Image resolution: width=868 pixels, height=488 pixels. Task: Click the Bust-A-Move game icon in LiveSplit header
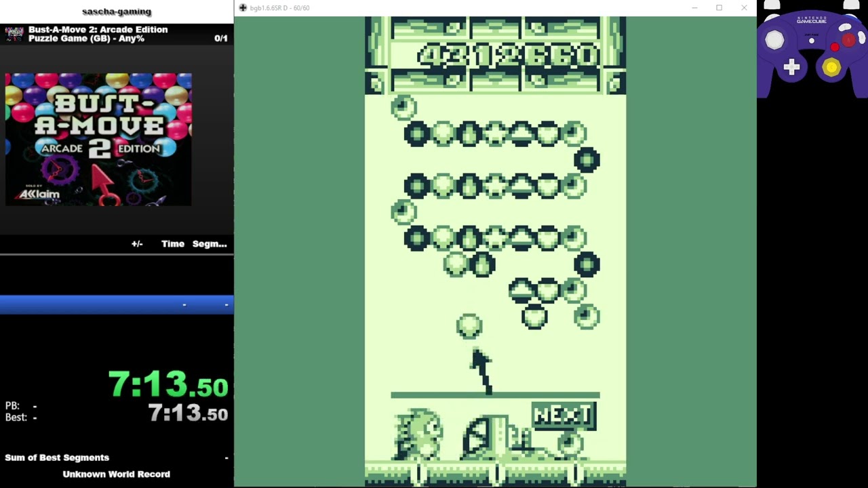[x=14, y=34]
